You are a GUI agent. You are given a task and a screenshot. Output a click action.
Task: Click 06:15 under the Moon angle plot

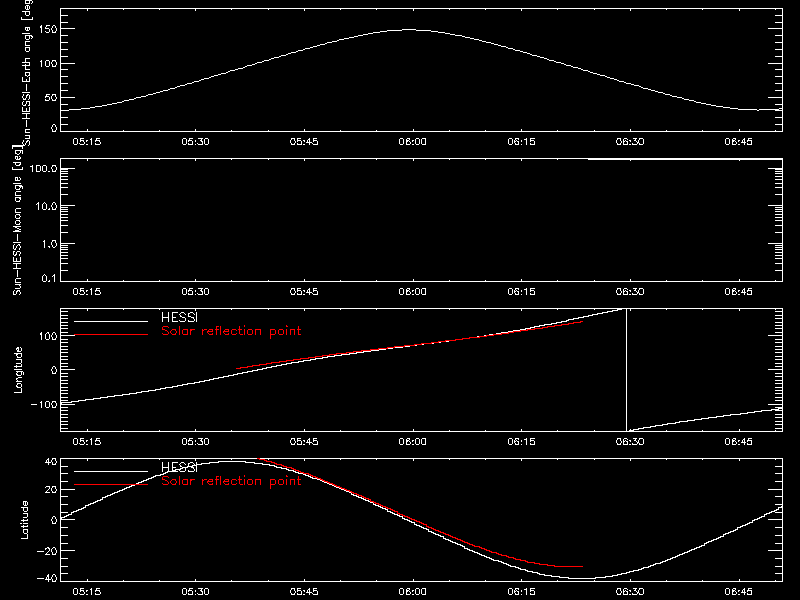coord(521,291)
